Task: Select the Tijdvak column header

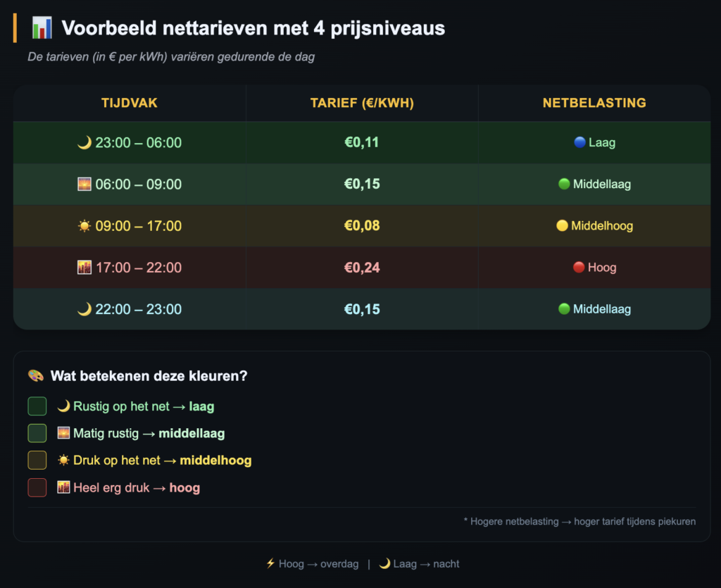Action: click(x=130, y=103)
